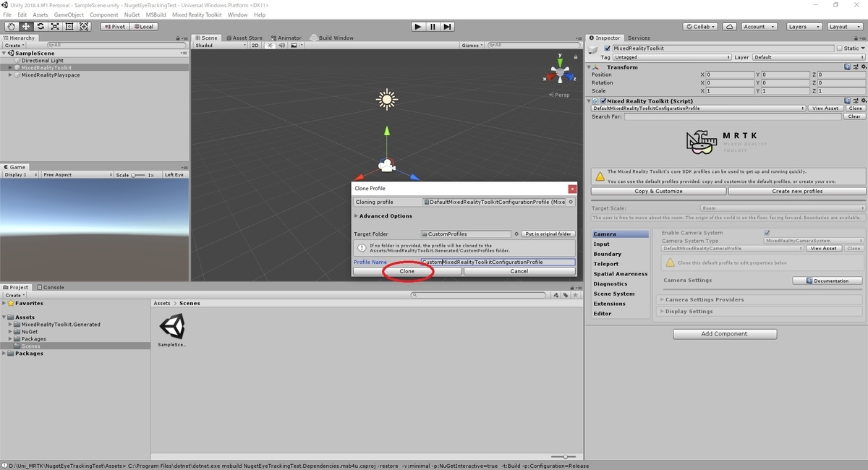
Task: Click the Clone button in dialog
Action: (407, 271)
